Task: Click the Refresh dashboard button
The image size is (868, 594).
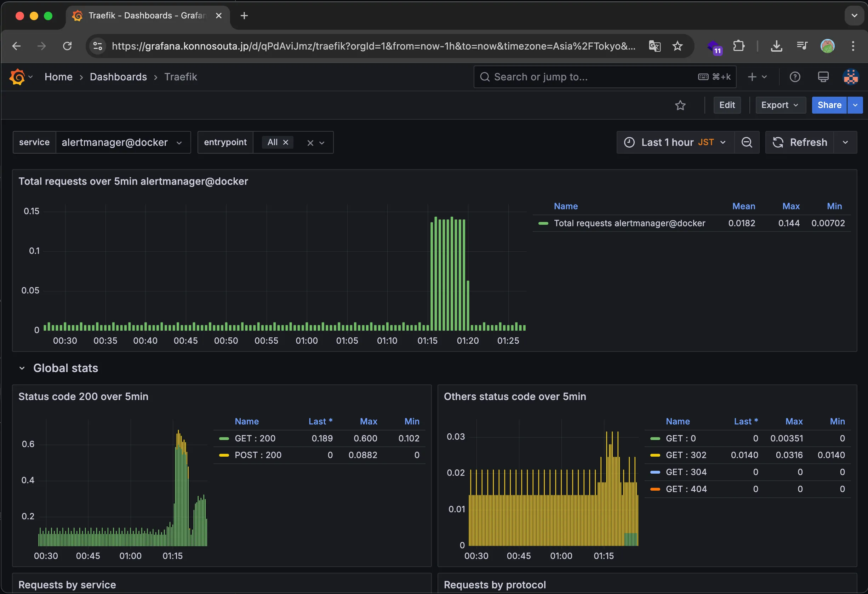Action: coord(800,142)
